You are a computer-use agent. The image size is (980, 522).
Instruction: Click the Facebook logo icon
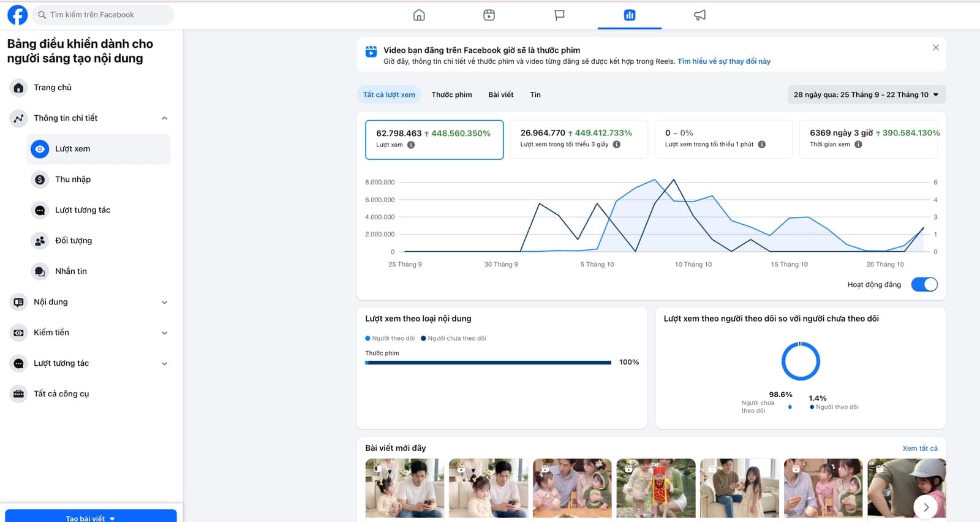17,15
